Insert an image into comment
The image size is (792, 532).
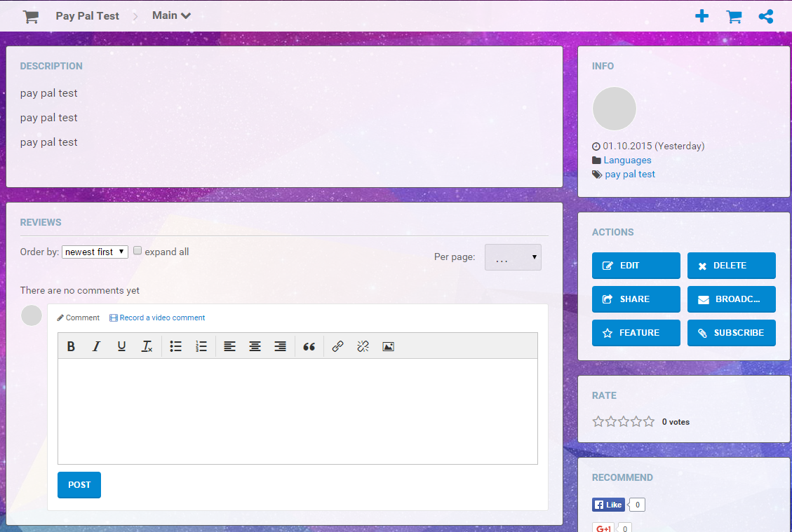388,346
